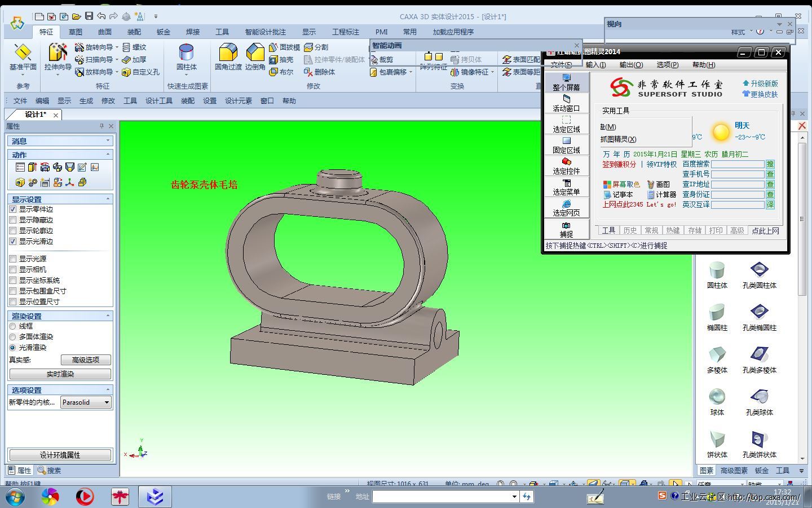Uncheck 显示光滑边 checkbox
The height and width of the screenshot is (508, 812).
pos(12,242)
